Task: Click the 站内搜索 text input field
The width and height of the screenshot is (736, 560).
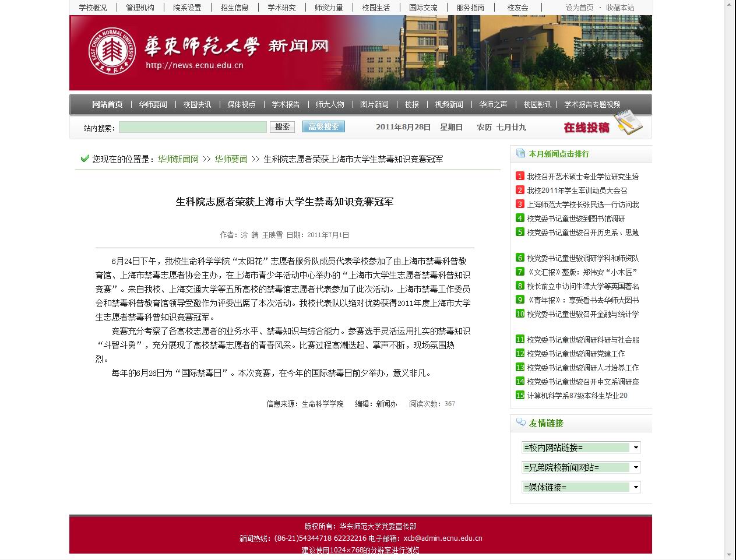Action: 192,127
